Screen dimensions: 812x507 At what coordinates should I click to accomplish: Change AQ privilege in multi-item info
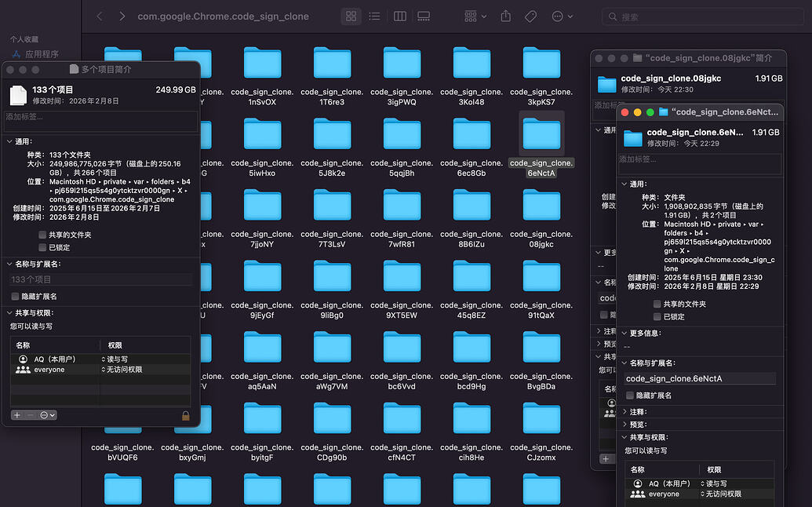click(115, 359)
